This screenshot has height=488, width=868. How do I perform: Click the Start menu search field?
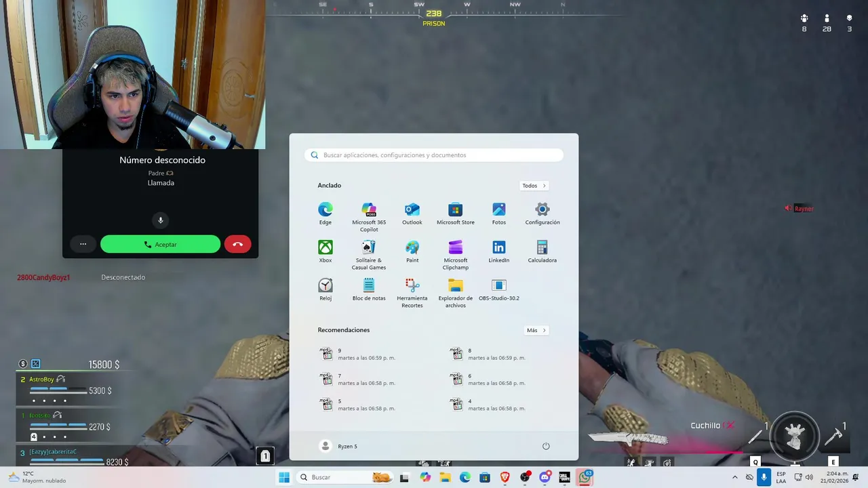pos(434,155)
